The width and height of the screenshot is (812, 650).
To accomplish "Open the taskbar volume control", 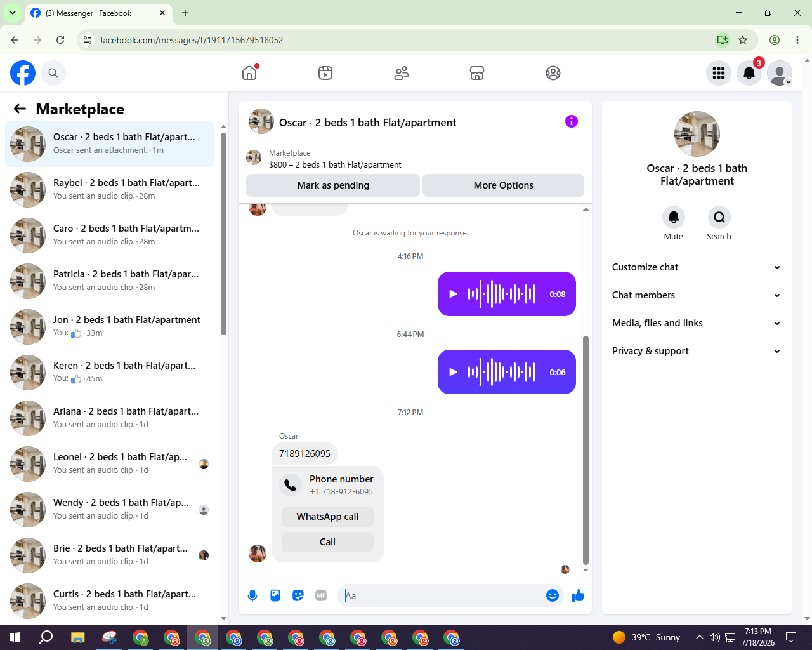I will pos(715,637).
